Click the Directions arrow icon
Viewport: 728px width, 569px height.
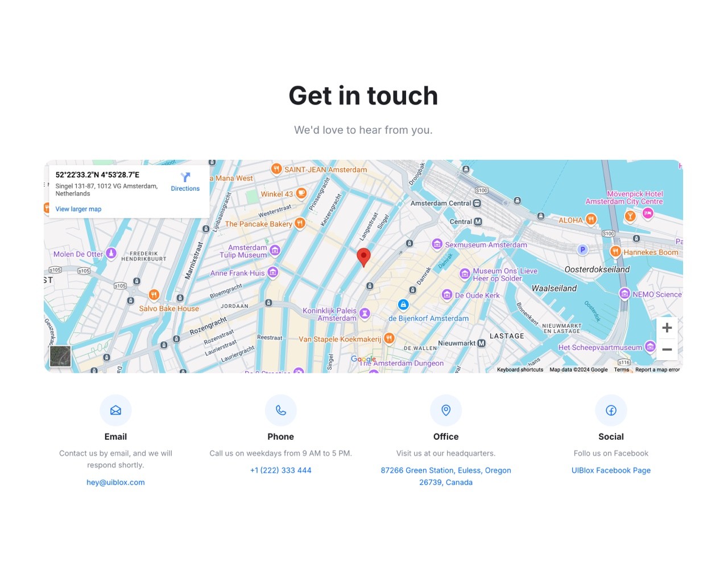pyautogui.click(x=185, y=178)
